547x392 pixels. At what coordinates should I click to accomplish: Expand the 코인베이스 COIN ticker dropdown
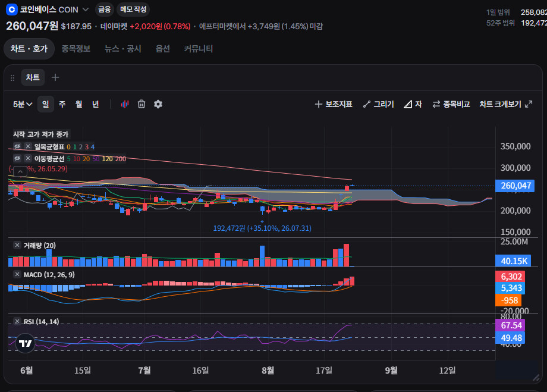tap(86, 10)
